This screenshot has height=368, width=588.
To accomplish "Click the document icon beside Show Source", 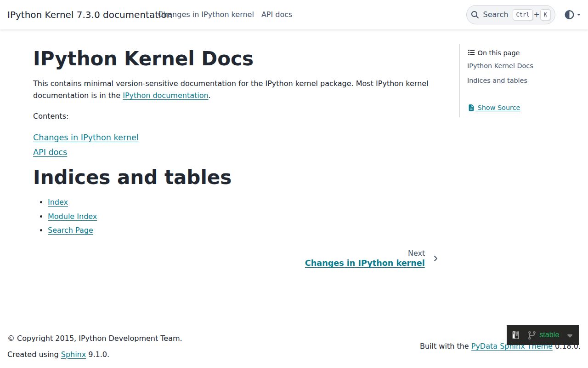I will click(x=471, y=108).
